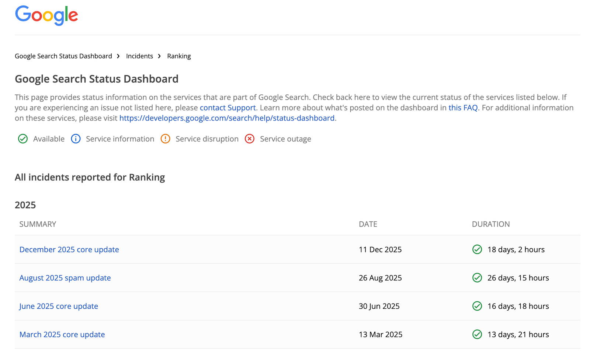Click the red Service outage icon
Viewport: 590px width, 364px height.
point(250,139)
